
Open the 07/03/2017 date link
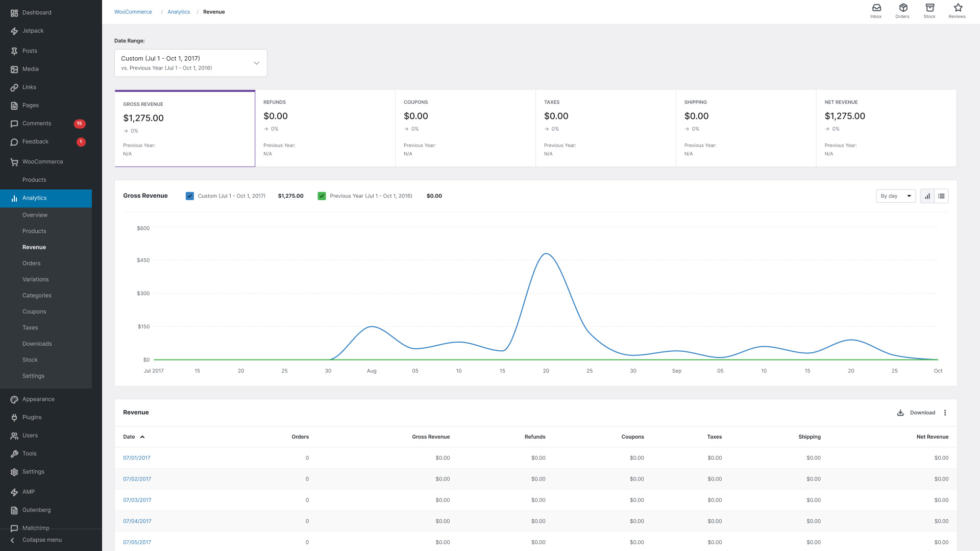pyautogui.click(x=137, y=500)
